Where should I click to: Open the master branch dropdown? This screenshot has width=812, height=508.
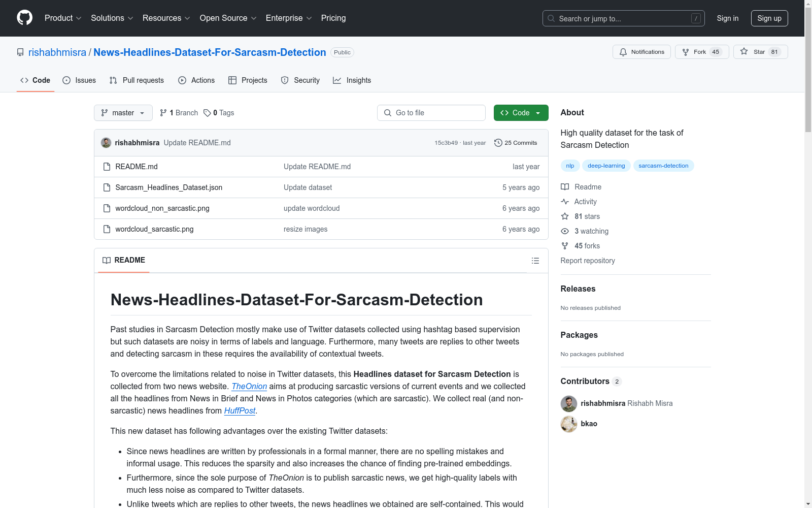point(123,112)
